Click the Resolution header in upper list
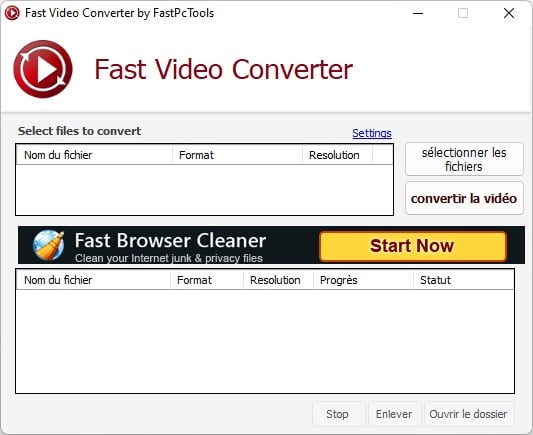This screenshot has width=533, height=435. coord(337,155)
